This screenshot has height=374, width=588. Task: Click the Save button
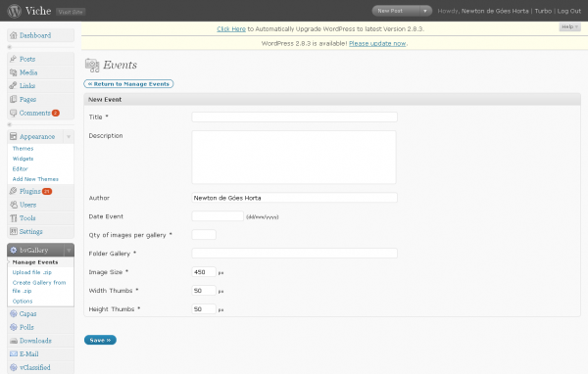click(x=100, y=340)
